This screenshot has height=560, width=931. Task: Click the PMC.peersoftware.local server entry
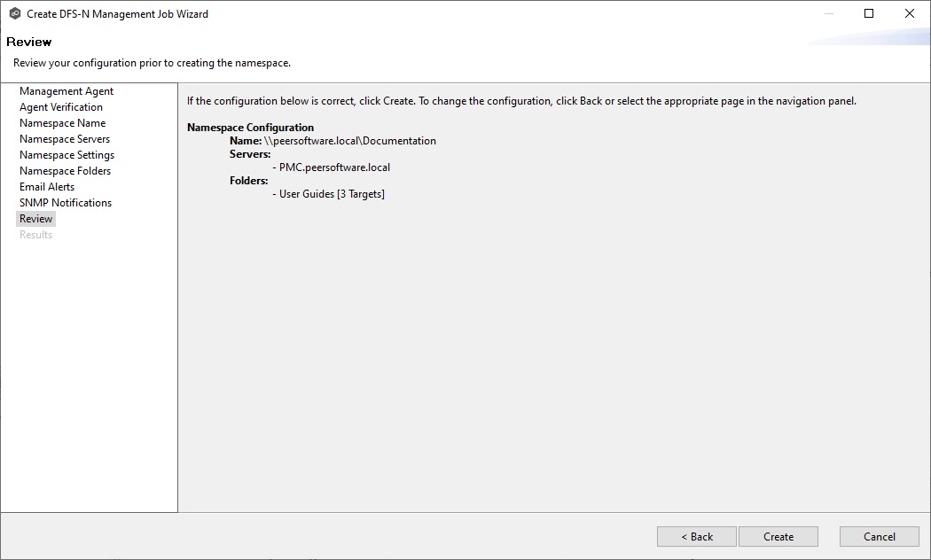pyautogui.click(x=334, y=167)
